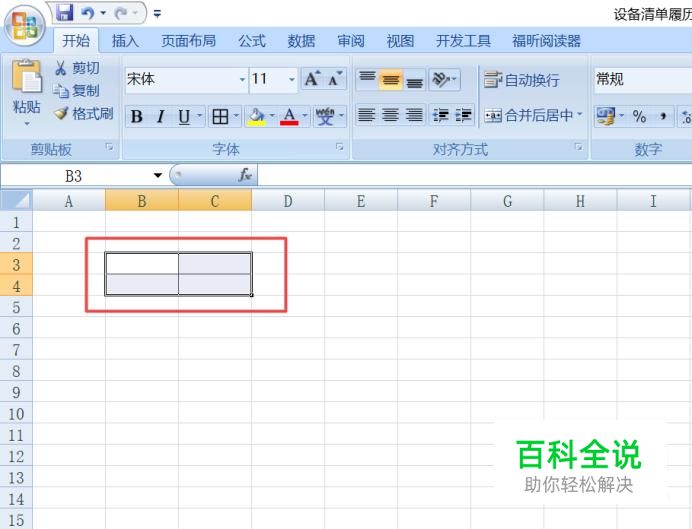The image size is (692, 529).
Task: Undo the last action
Action: [88, 13]
